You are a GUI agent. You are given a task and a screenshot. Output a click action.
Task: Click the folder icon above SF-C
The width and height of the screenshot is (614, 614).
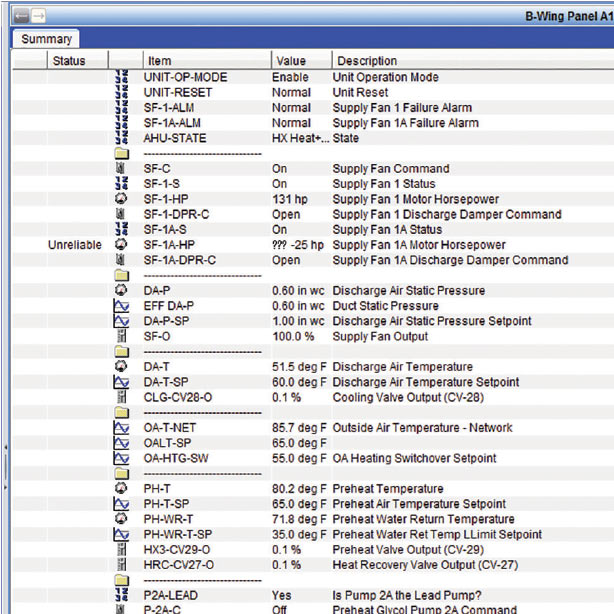point(121,153)
